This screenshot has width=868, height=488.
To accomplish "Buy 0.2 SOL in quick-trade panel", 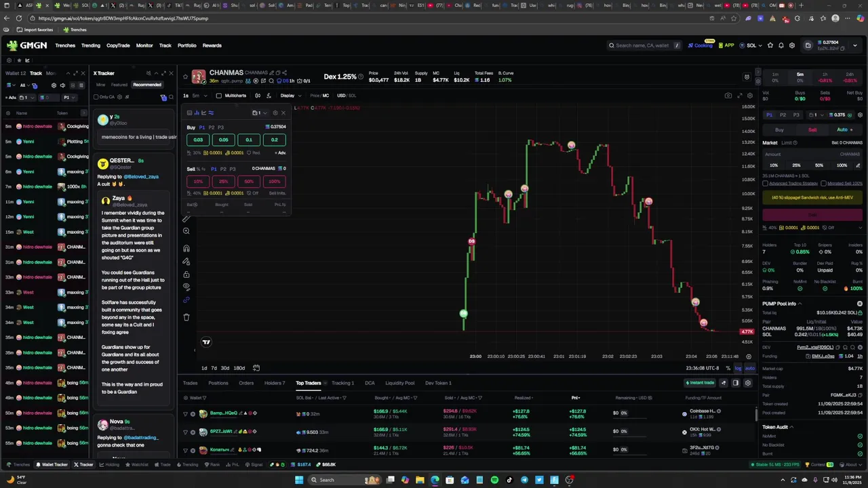I will [274, 140].
